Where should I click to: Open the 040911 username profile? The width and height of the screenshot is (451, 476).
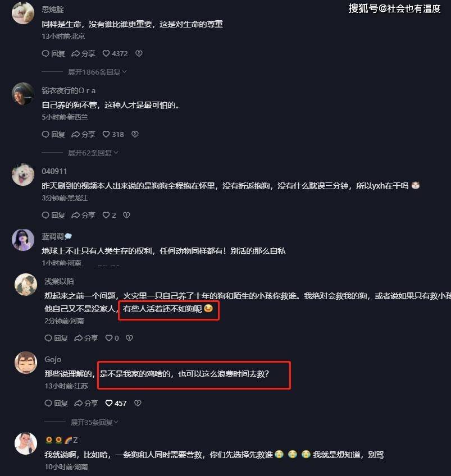(54, 171)
